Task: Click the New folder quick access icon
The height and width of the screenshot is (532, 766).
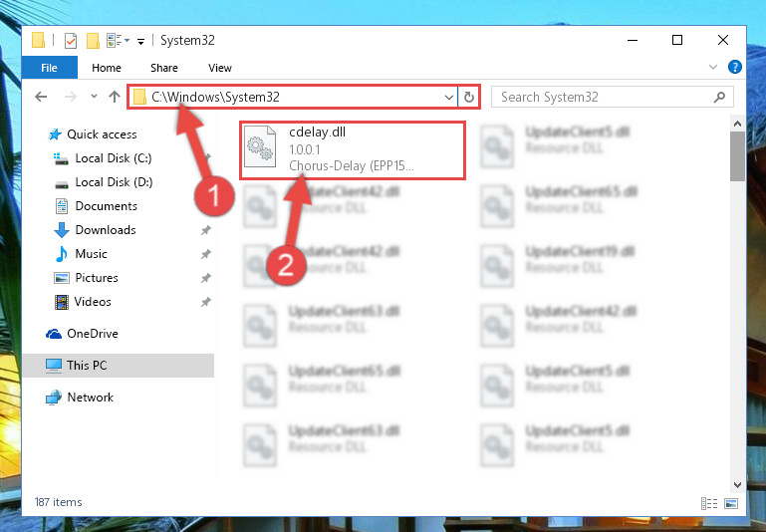Action: point(93,41)
